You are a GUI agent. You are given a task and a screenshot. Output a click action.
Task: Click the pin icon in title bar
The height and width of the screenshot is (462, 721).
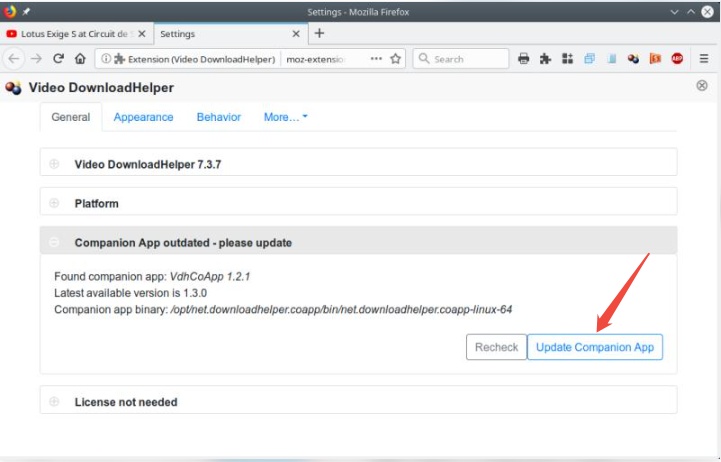(x=26, y=11)
